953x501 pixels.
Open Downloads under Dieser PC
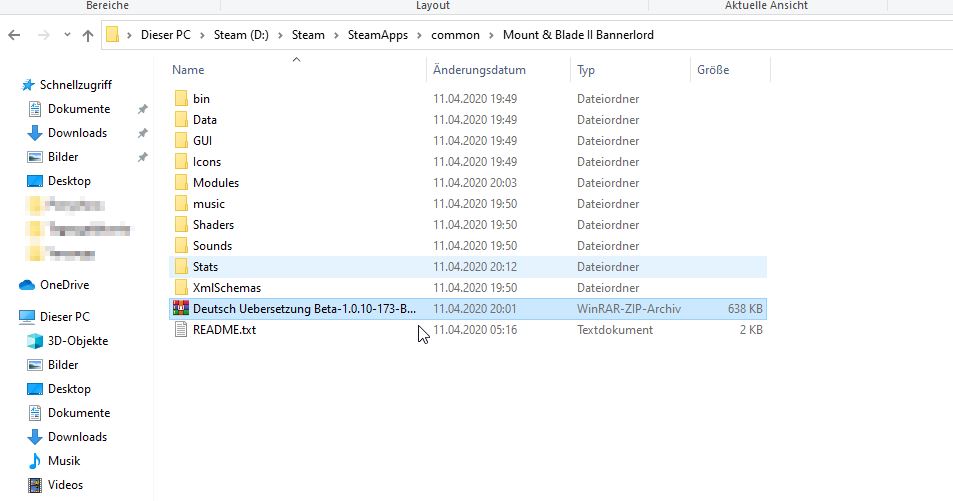77,437
